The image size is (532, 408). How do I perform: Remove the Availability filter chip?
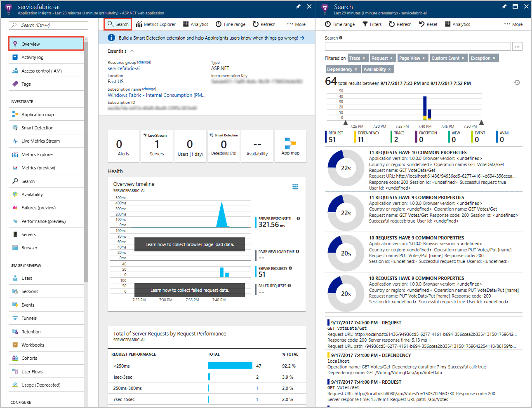point(389,69)
